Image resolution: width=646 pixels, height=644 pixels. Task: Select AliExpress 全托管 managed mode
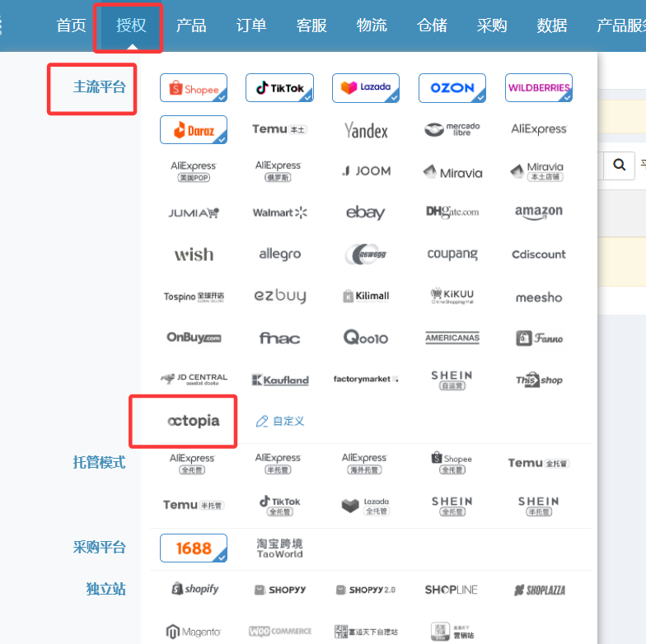click(192, 463)
